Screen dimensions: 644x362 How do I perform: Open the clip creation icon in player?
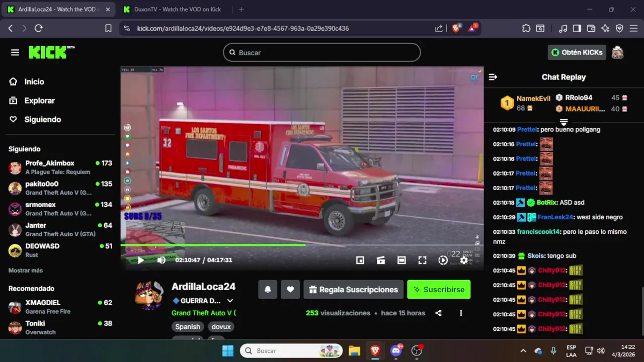(x=381, y=260)
